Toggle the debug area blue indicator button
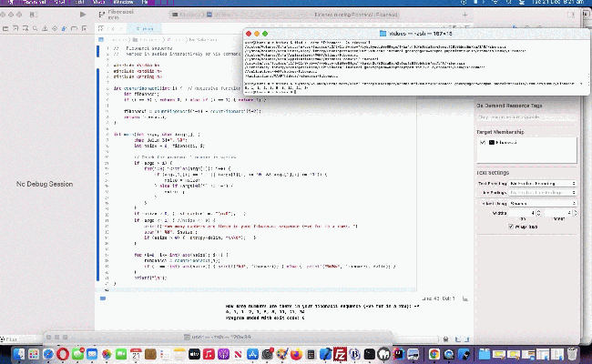592x364 pixels. pos(103,298)
